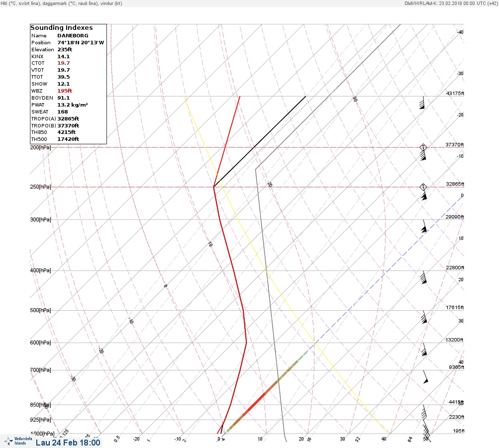Click the SHOW value 12.1

point(63,84)
